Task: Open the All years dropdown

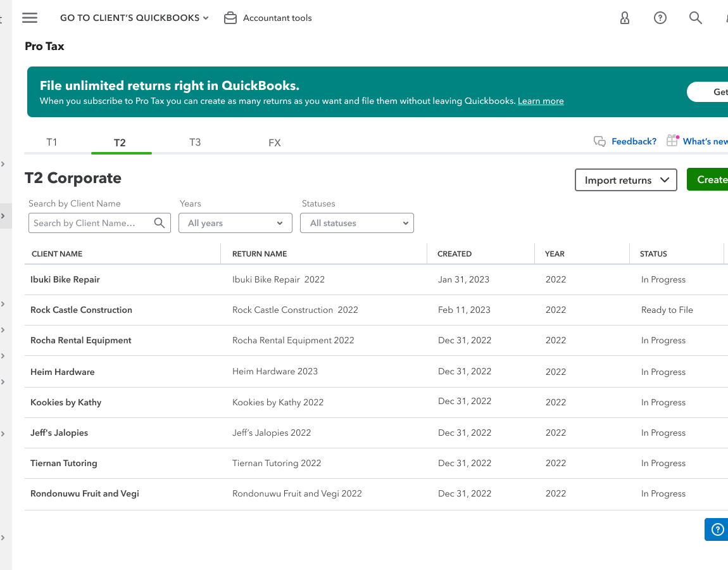Action: [x=235, y=223]
